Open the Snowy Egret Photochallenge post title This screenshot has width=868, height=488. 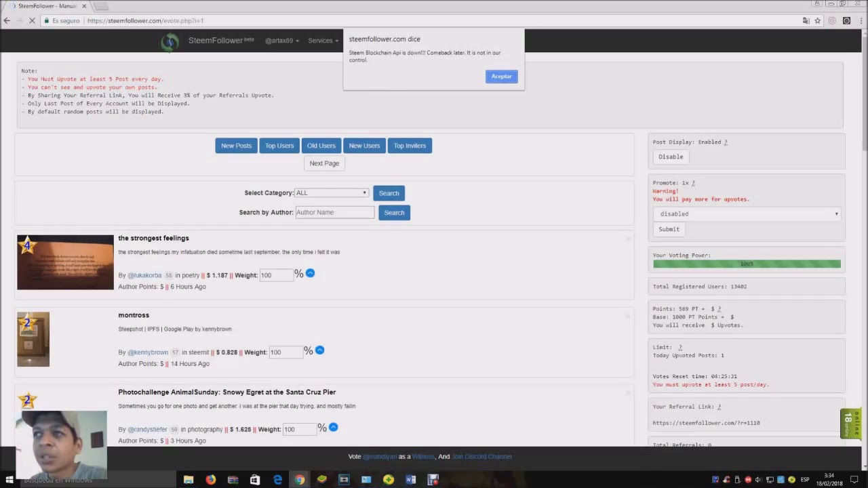click(227, 392)
